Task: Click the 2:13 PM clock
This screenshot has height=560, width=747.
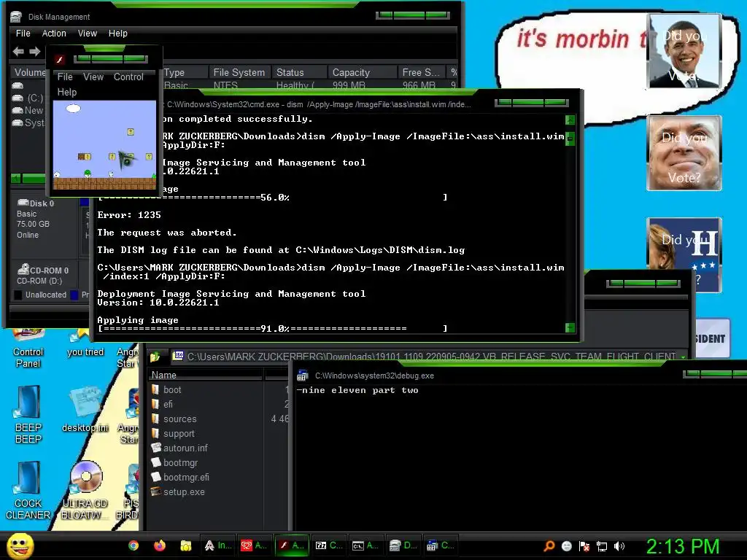Action: click(682, 547)
